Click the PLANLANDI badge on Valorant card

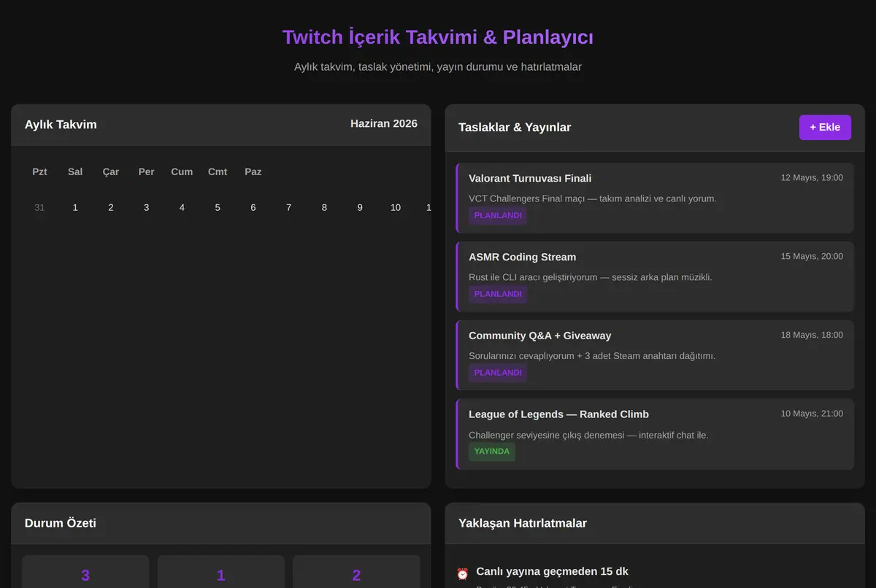pos(498,215)
